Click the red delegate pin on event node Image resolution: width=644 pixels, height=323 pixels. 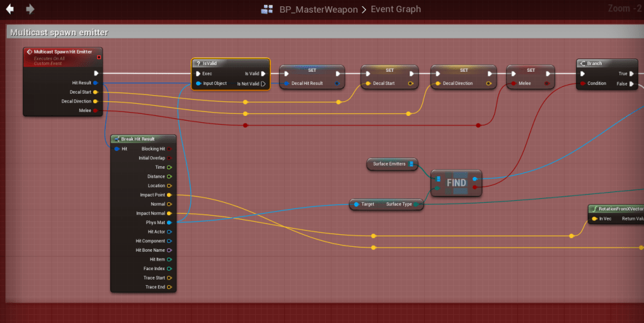point(98,57)
